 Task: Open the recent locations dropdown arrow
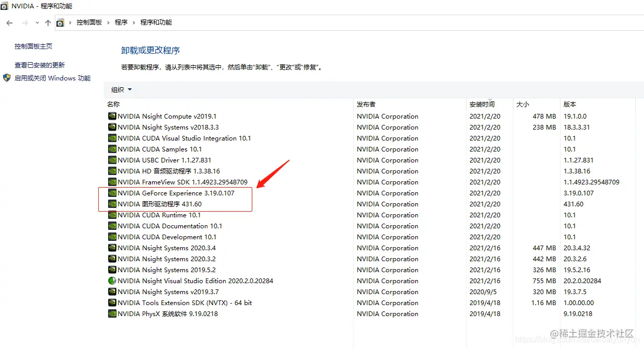coord(37,22)
